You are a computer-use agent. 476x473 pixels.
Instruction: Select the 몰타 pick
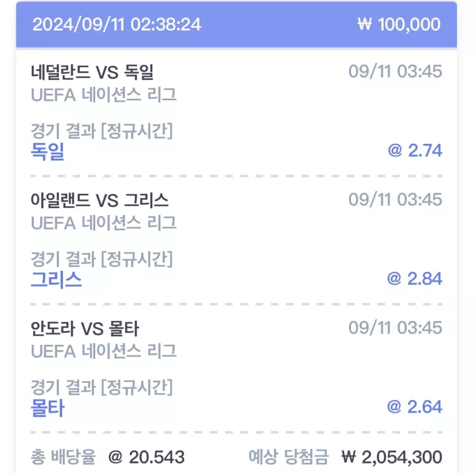pos(48,408)
